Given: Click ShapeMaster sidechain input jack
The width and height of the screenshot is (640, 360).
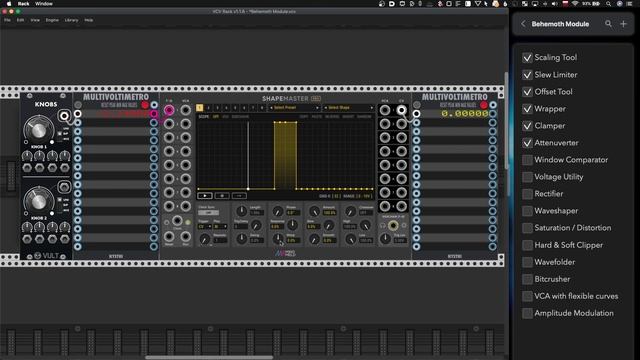Looking at the screenshot, I should coord(393,225).
